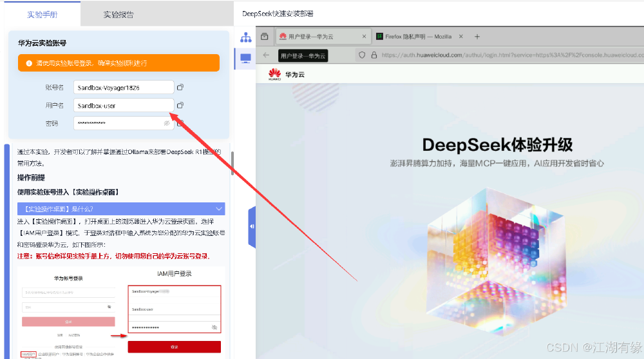Click the site security padlock icon
Screen dimensions: 644x359
pyautogui.click(x=374, y=55)
